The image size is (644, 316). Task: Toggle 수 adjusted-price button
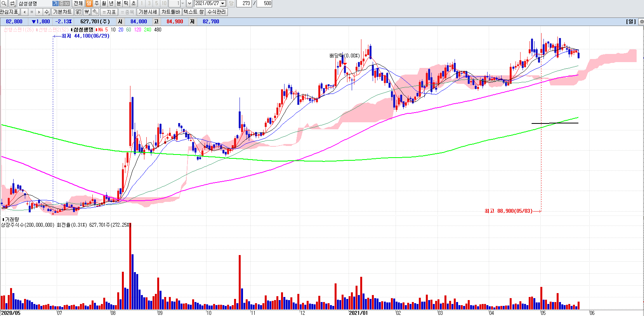click(x=47, y=12)
